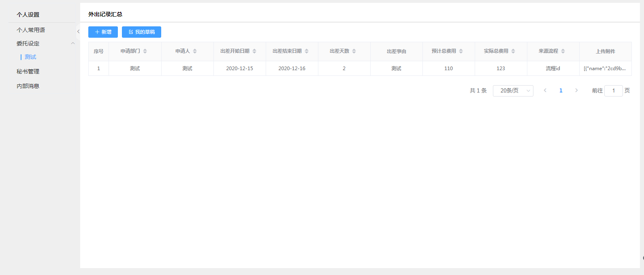Sort by 出差结束日期 column

(307, 51)
